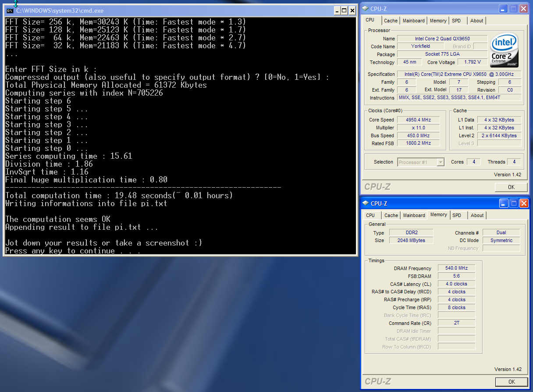Click the cmd.exe title bar icon
533x392 pixels.
coord(10,11)
